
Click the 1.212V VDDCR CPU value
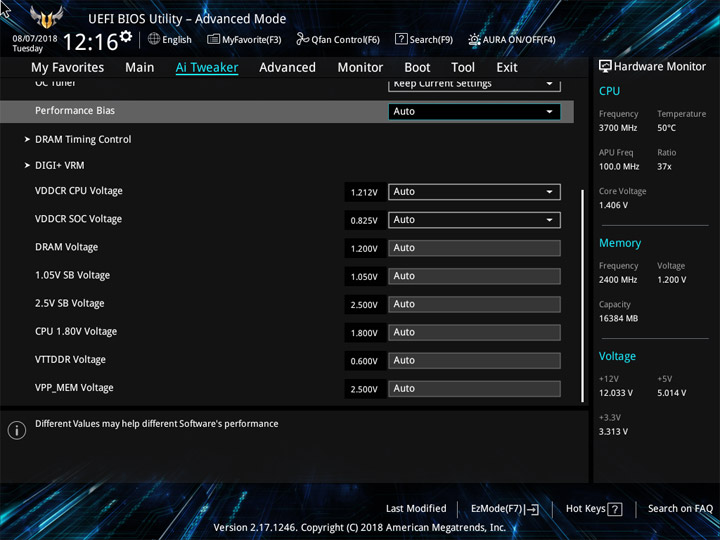(364, 192)
